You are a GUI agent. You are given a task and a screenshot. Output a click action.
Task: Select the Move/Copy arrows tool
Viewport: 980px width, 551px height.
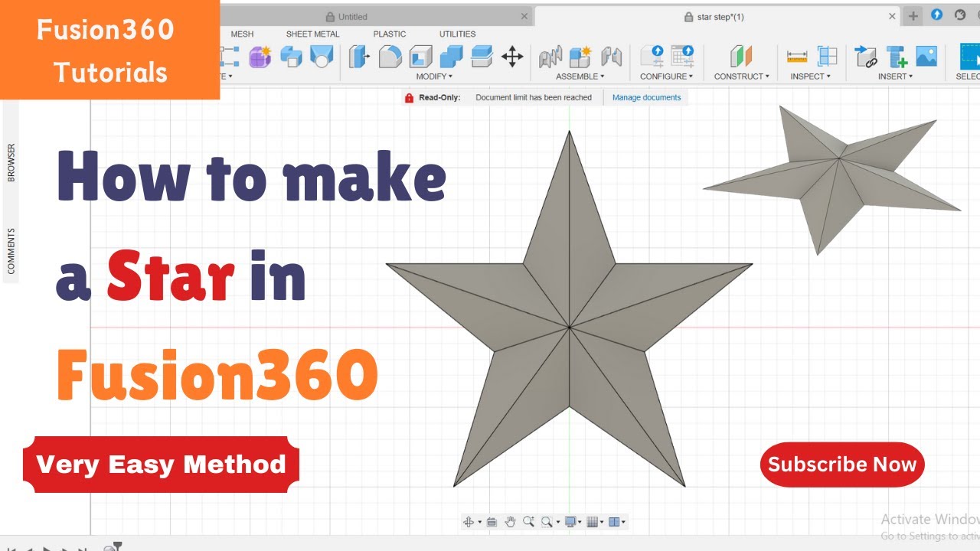512,57
